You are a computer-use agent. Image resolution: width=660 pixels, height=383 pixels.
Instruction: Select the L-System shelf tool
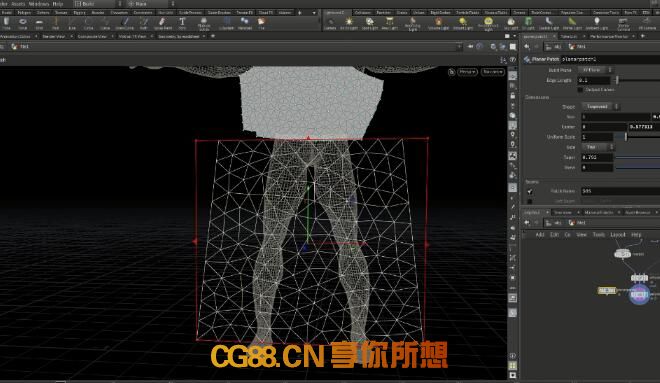226,23
